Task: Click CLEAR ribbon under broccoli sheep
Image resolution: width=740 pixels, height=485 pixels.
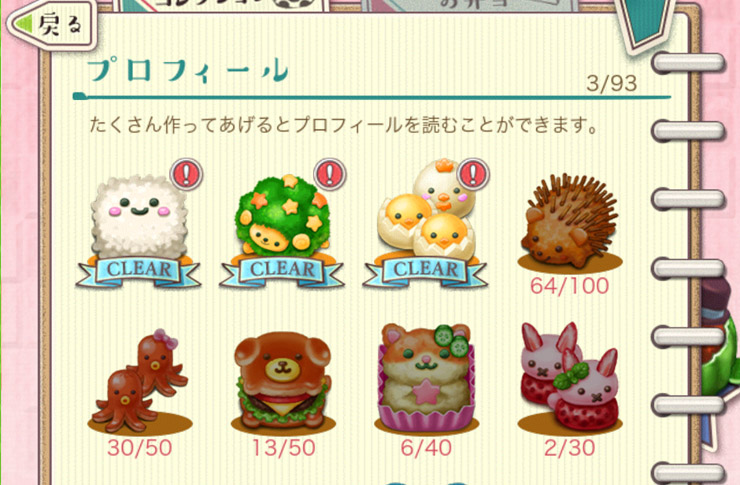Action: click(282, 272)
